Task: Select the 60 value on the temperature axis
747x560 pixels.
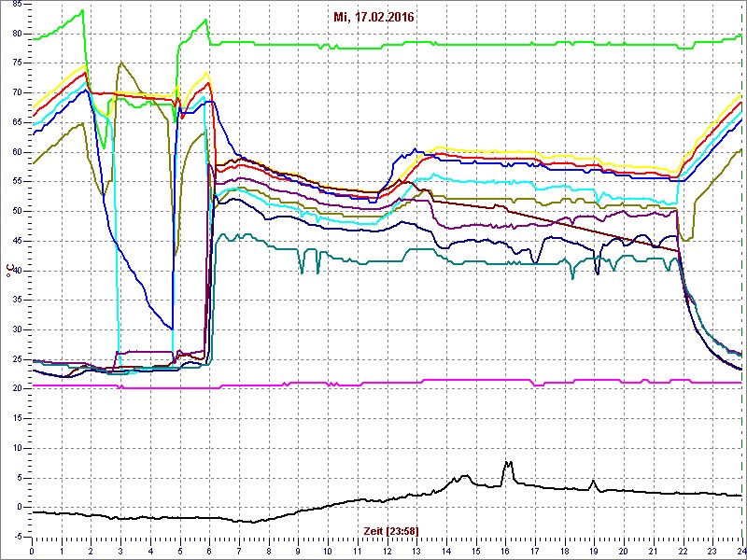Action: 16,152
